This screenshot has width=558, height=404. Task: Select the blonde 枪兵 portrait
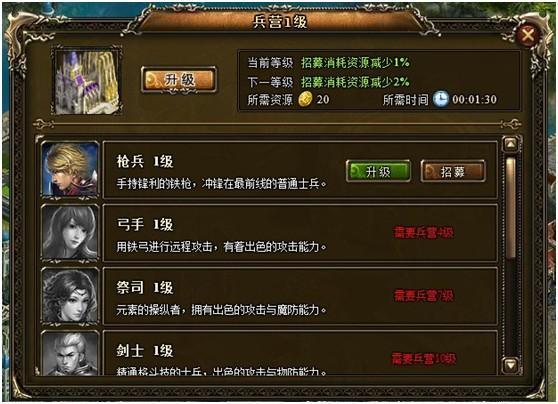pos(70,169)
